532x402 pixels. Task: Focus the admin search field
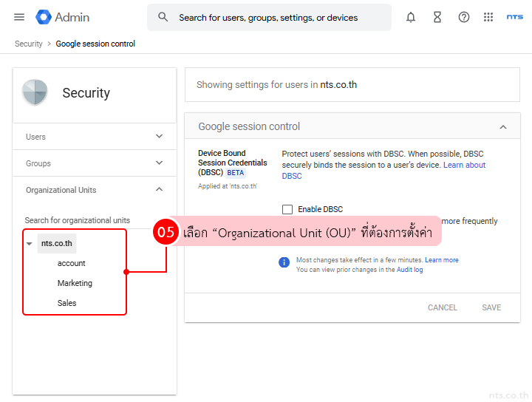click(x=268, y=17)
